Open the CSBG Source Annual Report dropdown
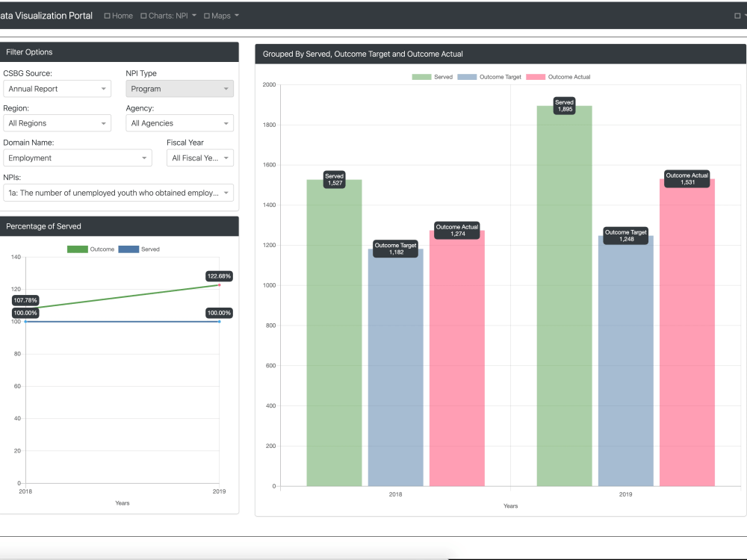The width and height of the screenshot is (747, 560). [58, 89]
